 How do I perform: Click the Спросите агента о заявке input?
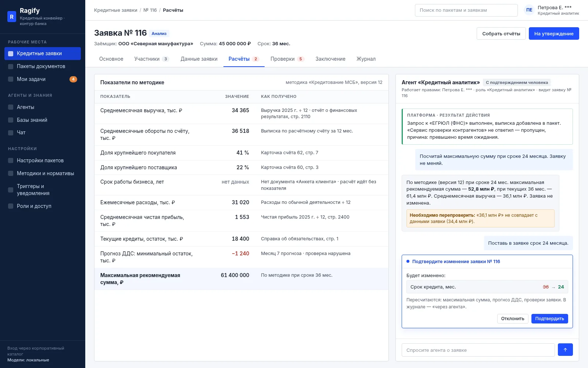coord(478,350)
